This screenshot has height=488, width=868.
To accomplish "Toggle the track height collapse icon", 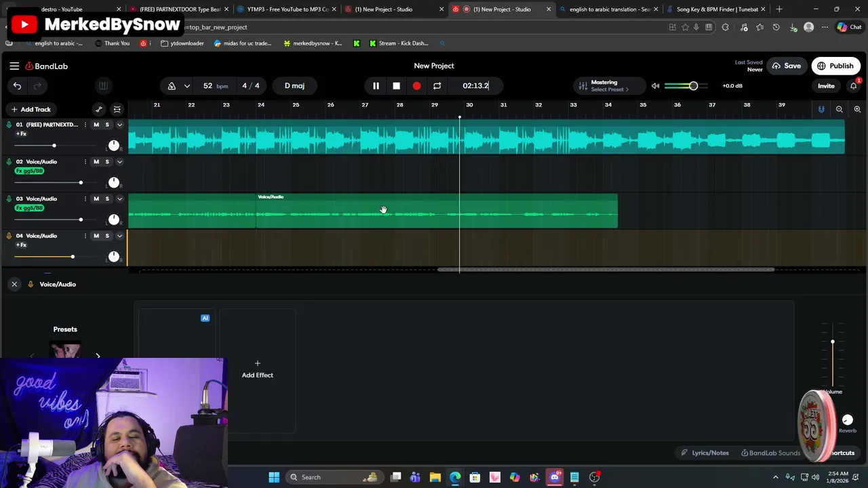I will [117, 109].
